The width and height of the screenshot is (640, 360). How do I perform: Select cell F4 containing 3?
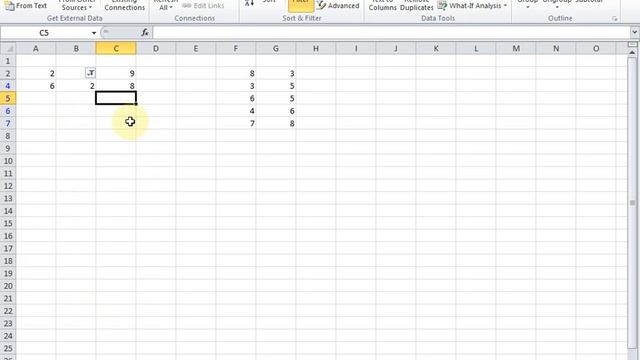236,86
